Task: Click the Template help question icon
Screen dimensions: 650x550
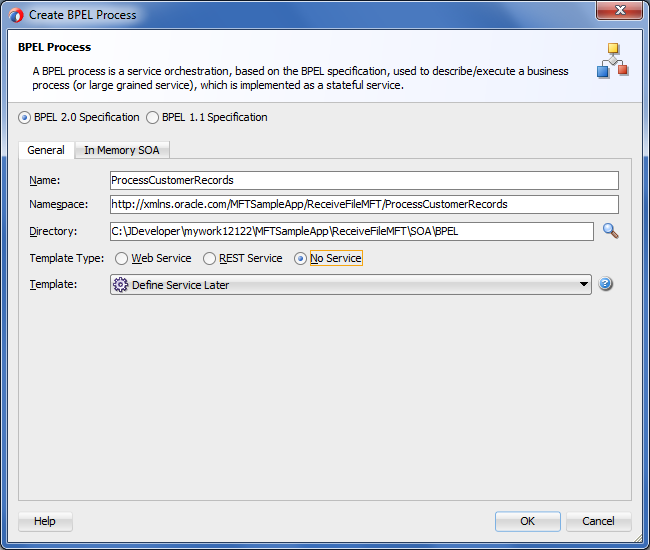Action: click(x=605, y=284)
